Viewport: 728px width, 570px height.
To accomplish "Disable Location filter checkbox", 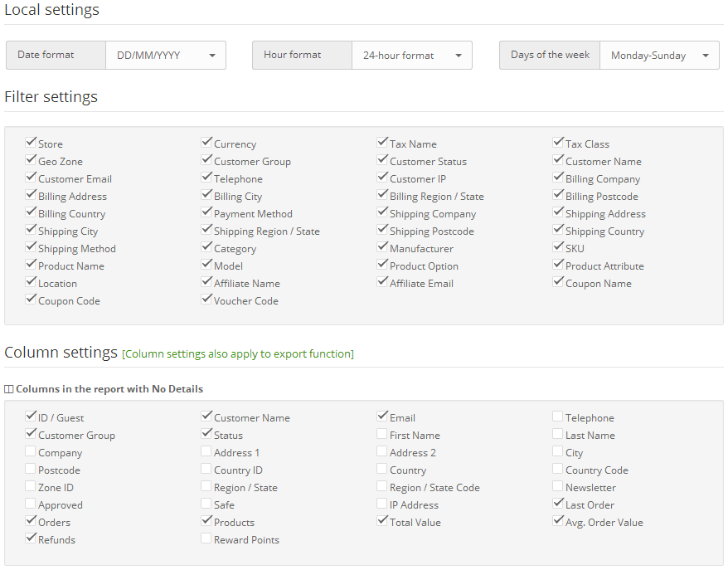I will 31,281.
